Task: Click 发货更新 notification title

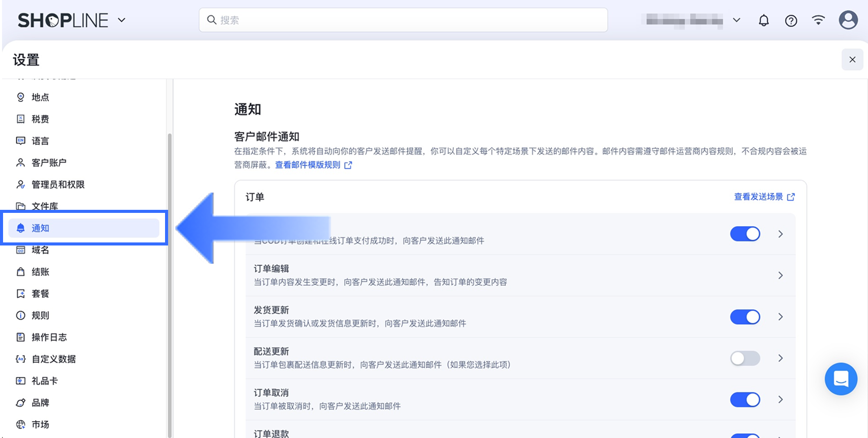Action: (x=272, y=310)
